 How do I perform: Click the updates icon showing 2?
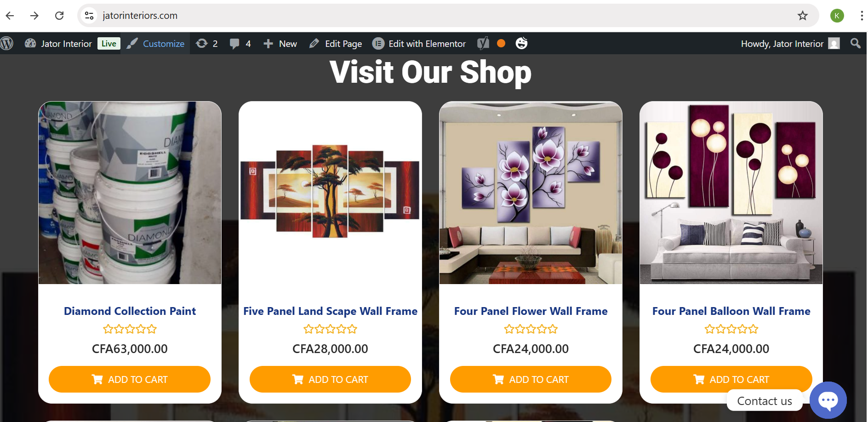(x=207, y=44)
